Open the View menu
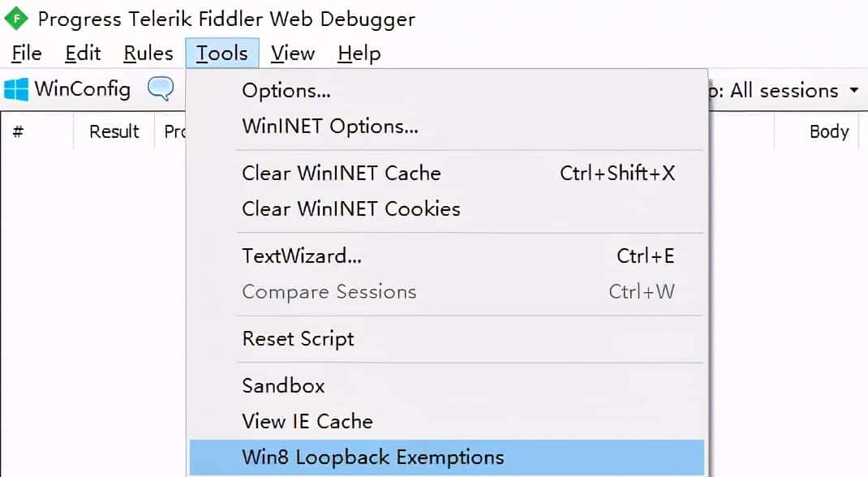Image resolution: width=868 pixels, height=477 pixels. (x=293, y=54)
